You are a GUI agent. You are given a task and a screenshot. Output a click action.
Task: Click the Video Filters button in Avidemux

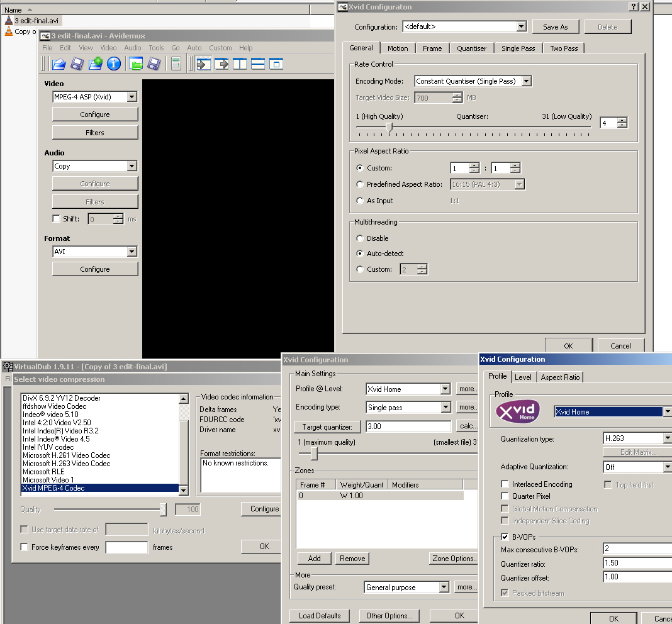(x=95, y=133)
